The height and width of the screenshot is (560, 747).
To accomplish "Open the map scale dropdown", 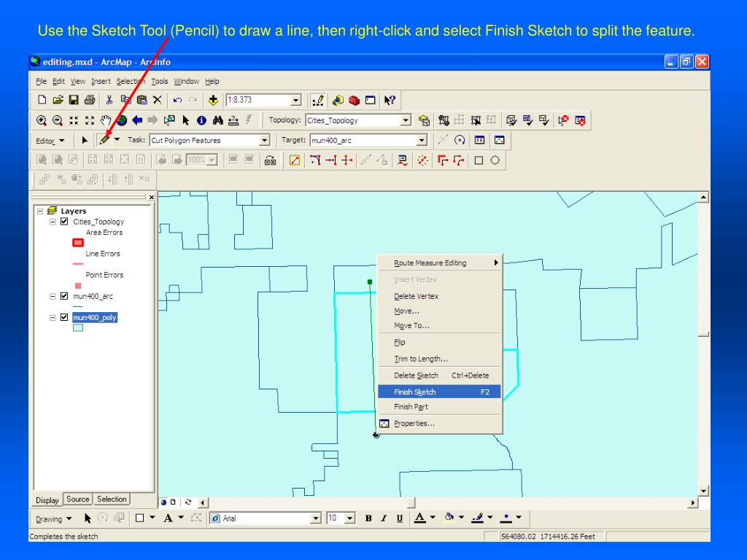I will (x=296, y=100).
